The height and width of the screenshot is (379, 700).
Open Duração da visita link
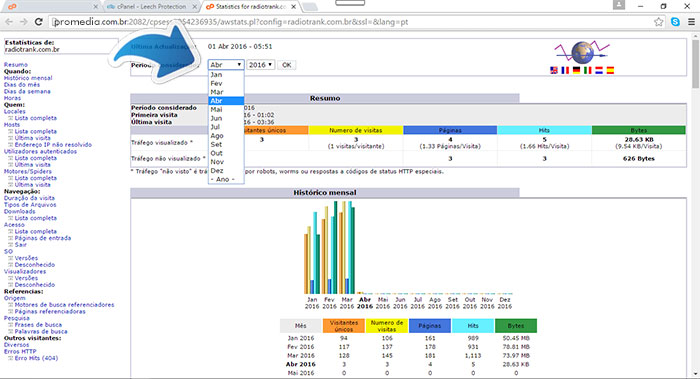click(x=29, y=198)
